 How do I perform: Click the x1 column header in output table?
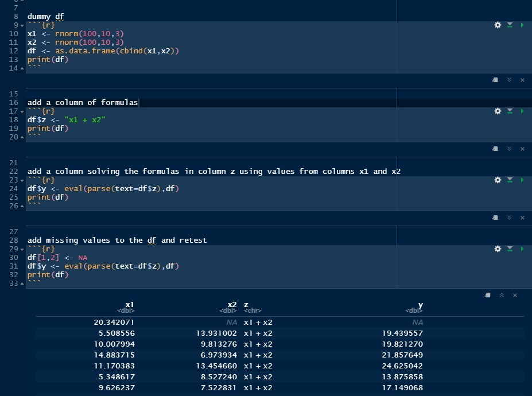tap(126, 307)
